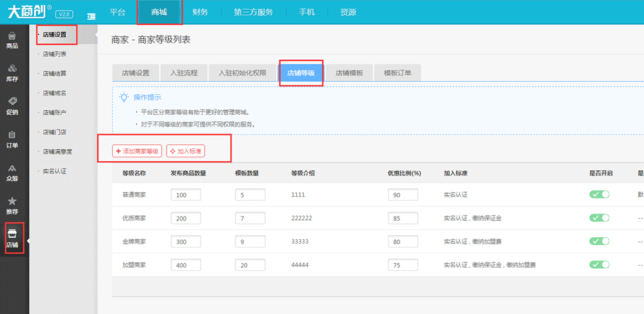The width and height of the screenshot is (644, 314).
Task: Click 模板数量 field for 金牌商家
Action: click(250, 241)
